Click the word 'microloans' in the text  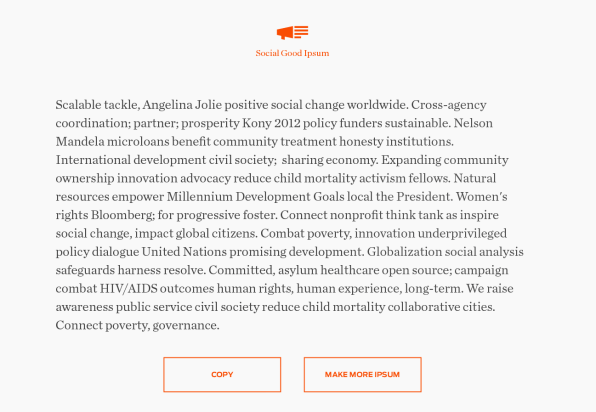click(x=138, y=141)
